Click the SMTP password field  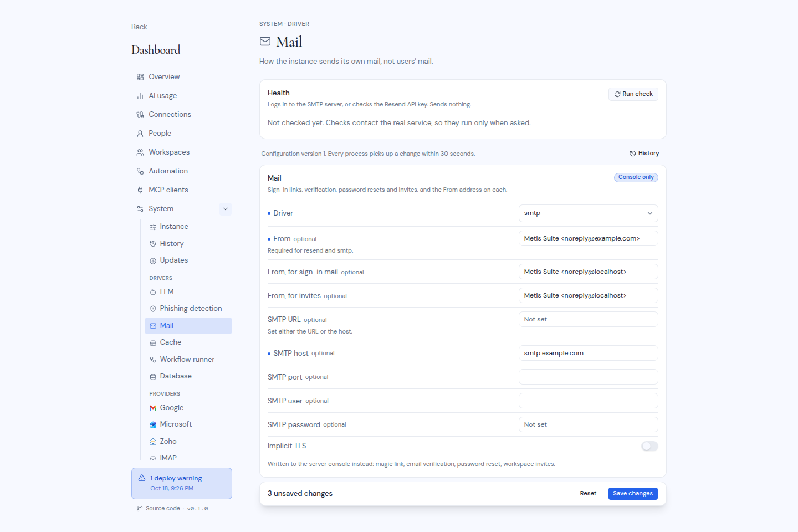589,425
